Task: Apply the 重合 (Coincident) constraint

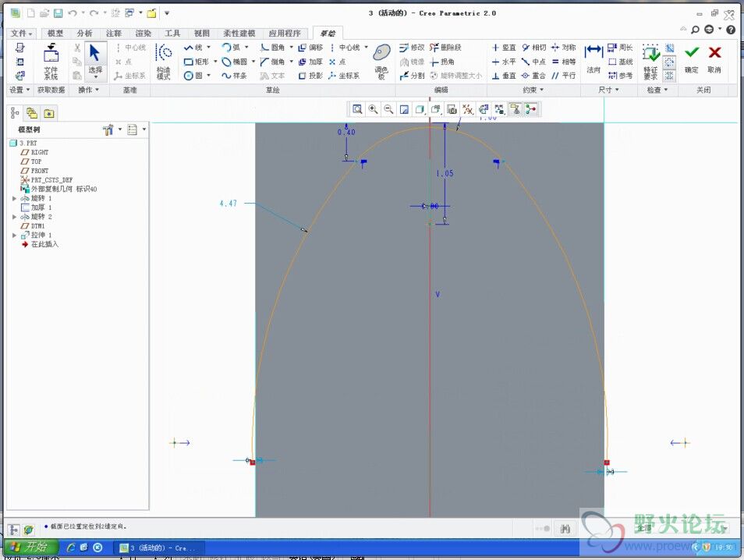Action: [x=534, y=76]
